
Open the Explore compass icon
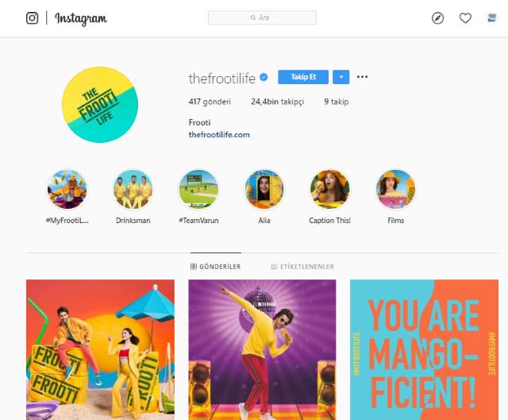437,18
